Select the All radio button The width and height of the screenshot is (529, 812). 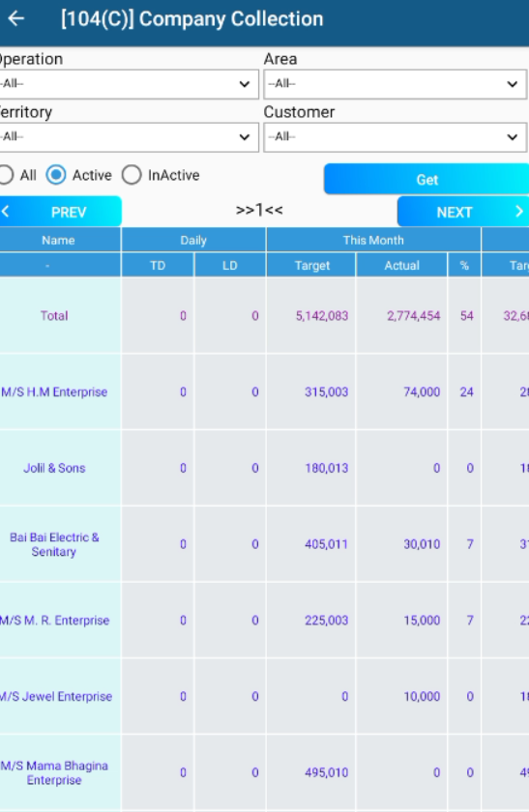coord(6,175)
